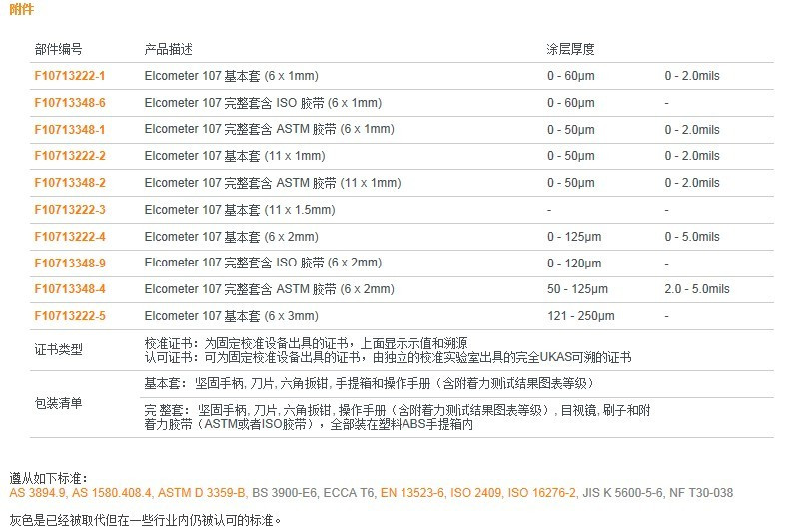Open ASTM D 3359-B standard link
Screen dimensions: 807x532
coord(202,493)
